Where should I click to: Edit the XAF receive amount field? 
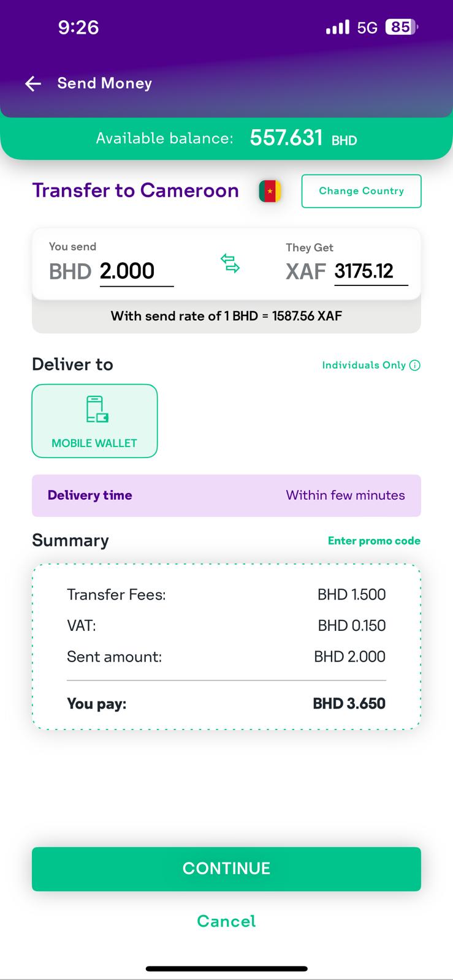370,271
